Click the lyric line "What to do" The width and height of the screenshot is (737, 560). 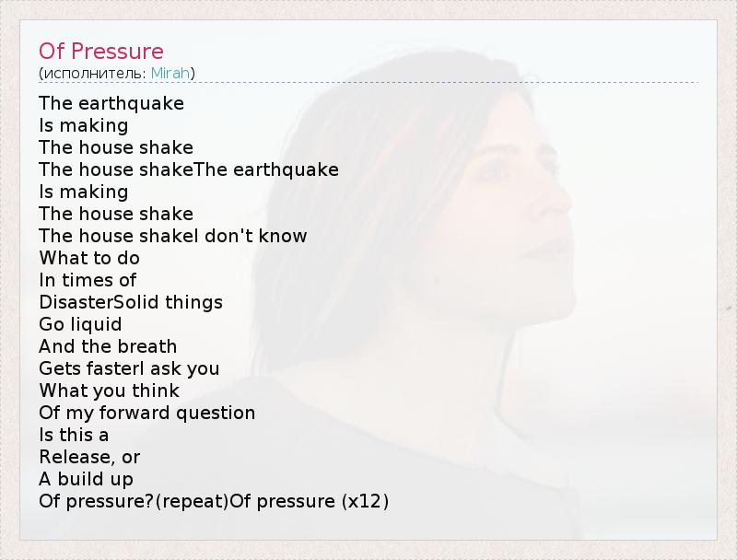pyautogui.click(x=89, y=258)
